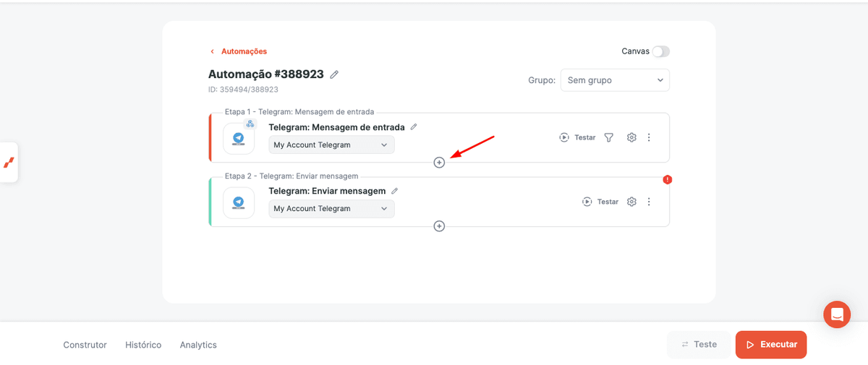
Task: Click the 'Etapa 1 - Telegram: Mensagem de entrada' label
Action: point(299,112)
